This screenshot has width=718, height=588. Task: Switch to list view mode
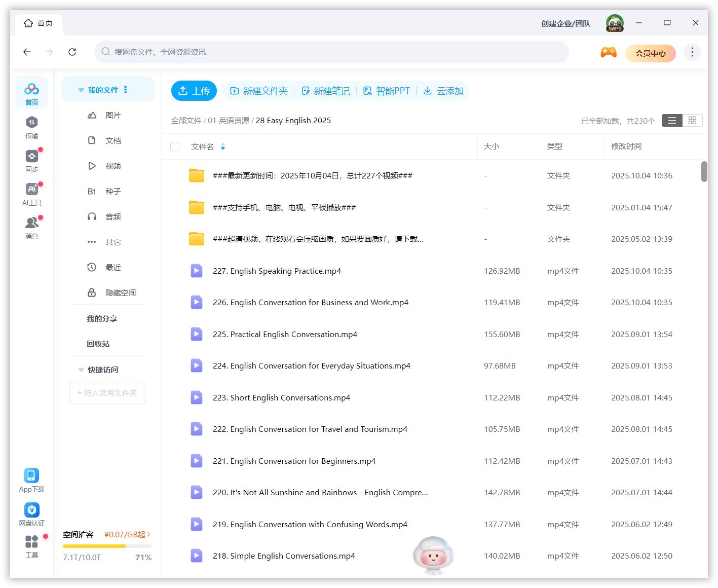(x=672, y=121)
